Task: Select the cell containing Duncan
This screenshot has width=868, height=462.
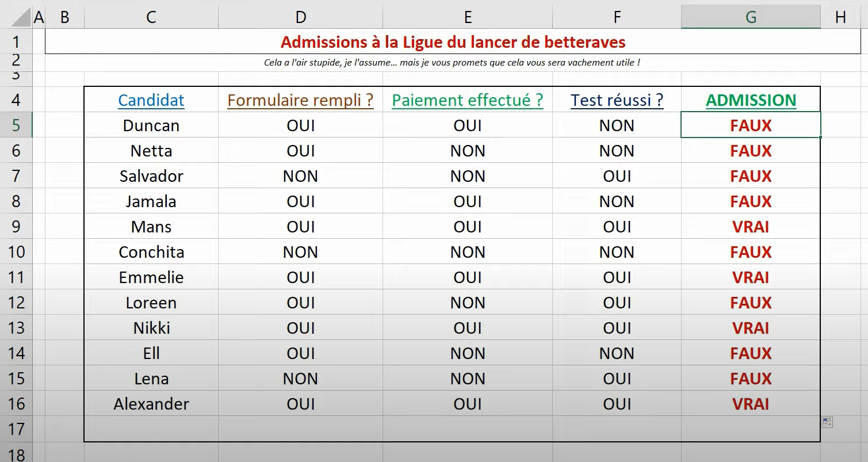Action: click(x=151, y=125)
